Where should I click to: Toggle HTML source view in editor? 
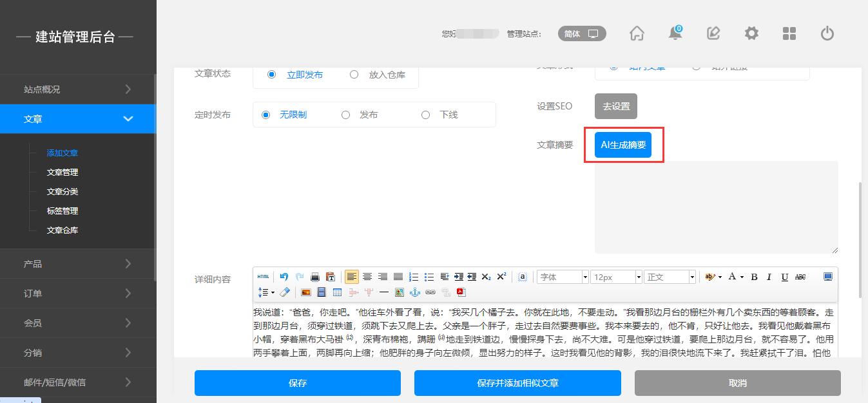pos(263,277)
